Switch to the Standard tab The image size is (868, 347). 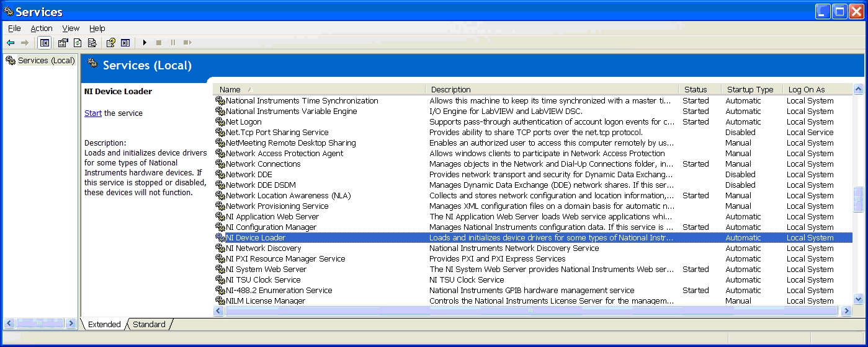point(149,324)
